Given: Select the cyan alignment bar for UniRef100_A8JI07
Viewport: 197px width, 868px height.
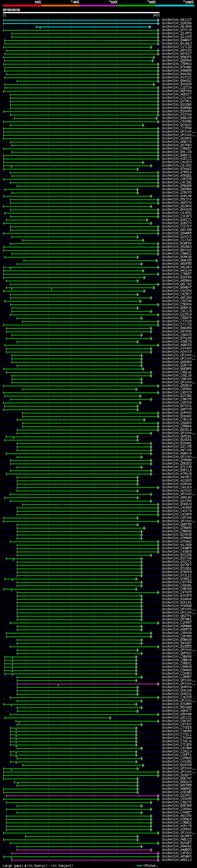Looking at the screenshot, I should (81, 20).
